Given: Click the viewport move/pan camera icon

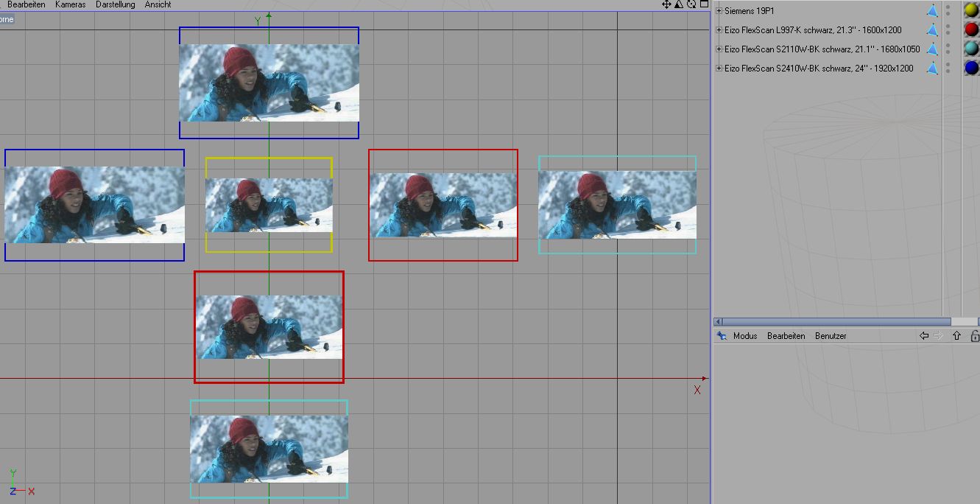Looking at the screenshot, I should pyautogui.click(x=666, y=4).
